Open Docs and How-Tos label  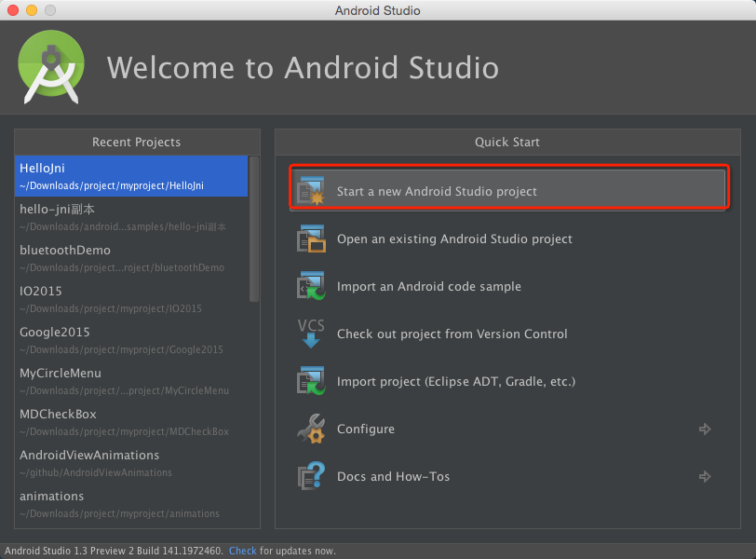pos(394,476)
